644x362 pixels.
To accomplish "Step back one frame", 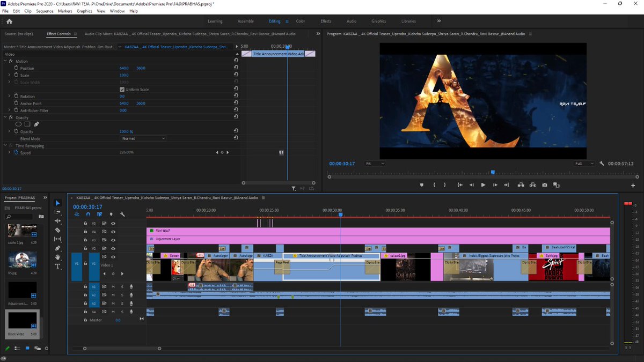I will 471,185.
